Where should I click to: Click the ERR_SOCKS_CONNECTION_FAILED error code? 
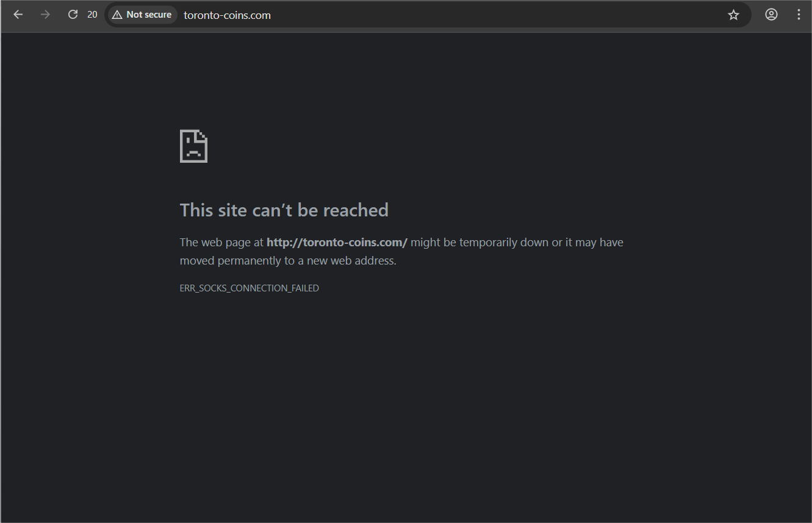pos(249,288)
